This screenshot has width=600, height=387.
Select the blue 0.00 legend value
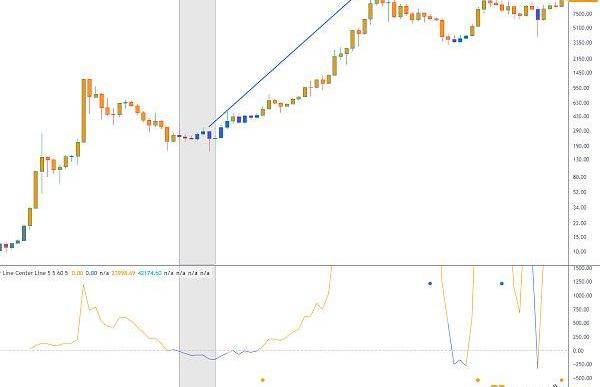coord(91,273)
